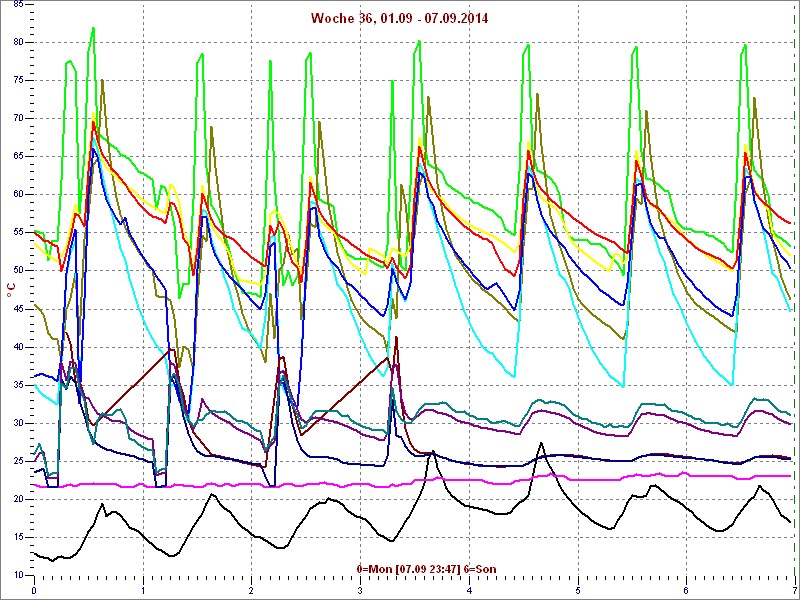Select the 80 label on the temperature axis

tap(17, 42)
